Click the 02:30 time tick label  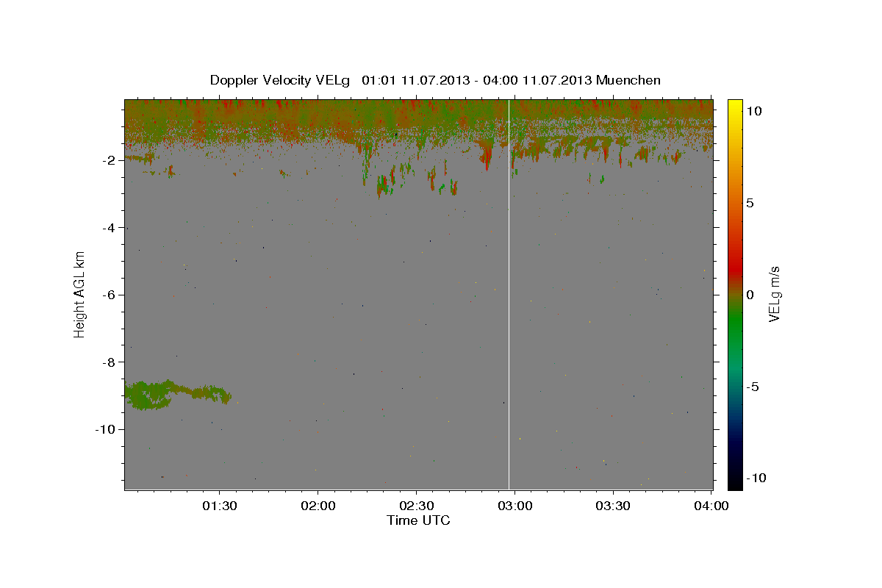click(x=416, y=506)
